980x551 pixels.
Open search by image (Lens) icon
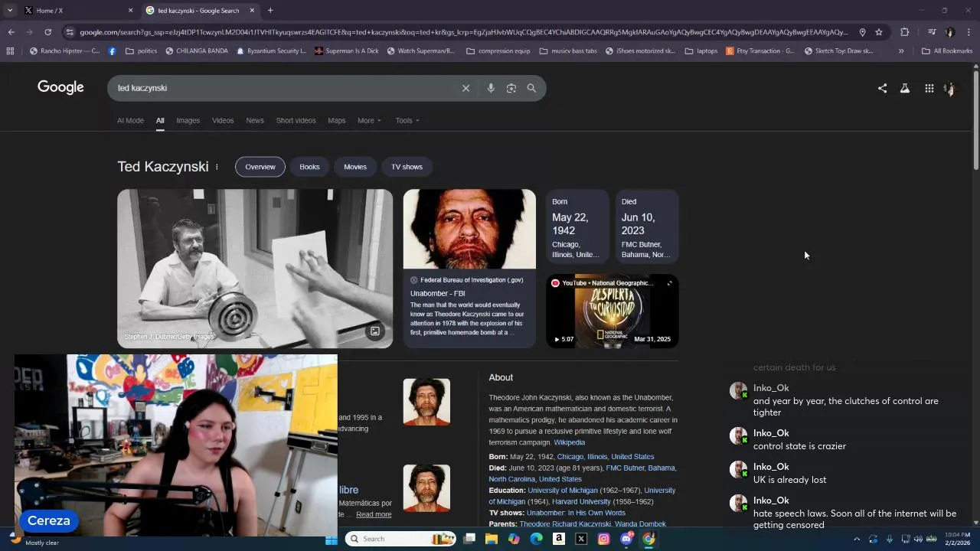[511, 88]
